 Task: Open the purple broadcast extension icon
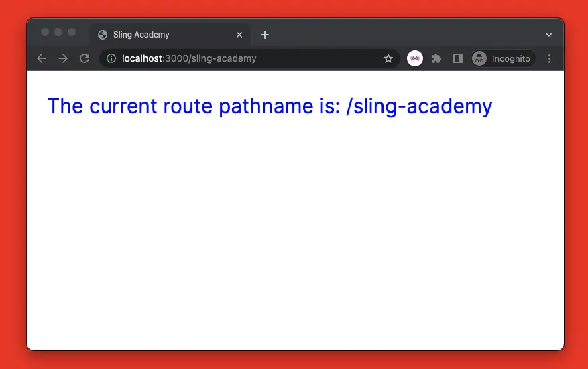click(415, 58)
